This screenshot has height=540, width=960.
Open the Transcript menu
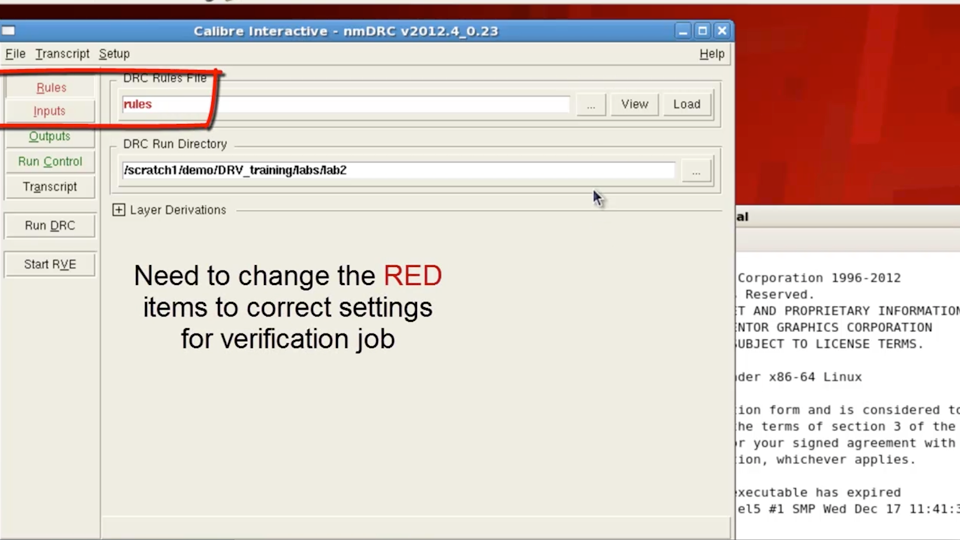tap(62, 54)
